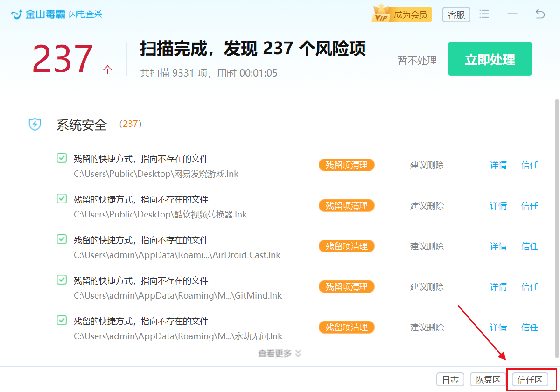Open the 信任区 button

tap(530, 379)
